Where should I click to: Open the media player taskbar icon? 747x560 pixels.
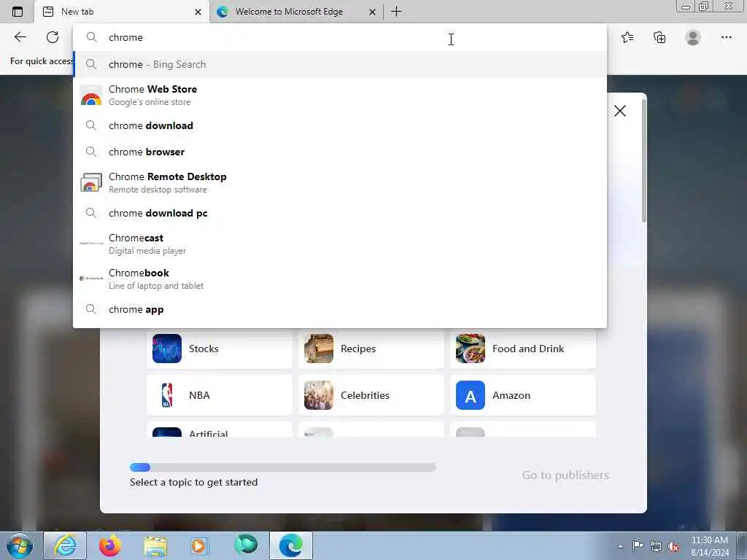(198, 545)
